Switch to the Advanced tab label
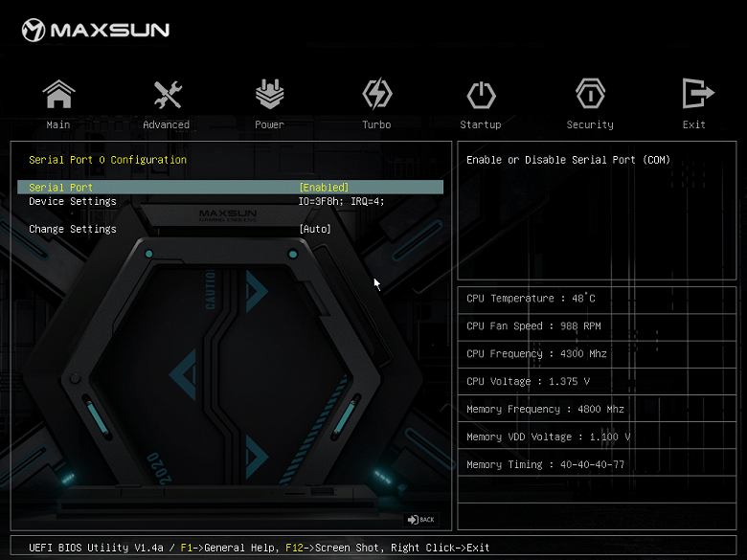Image resolution: width=747 pixels, height=560 pixels. click(167, 124)
